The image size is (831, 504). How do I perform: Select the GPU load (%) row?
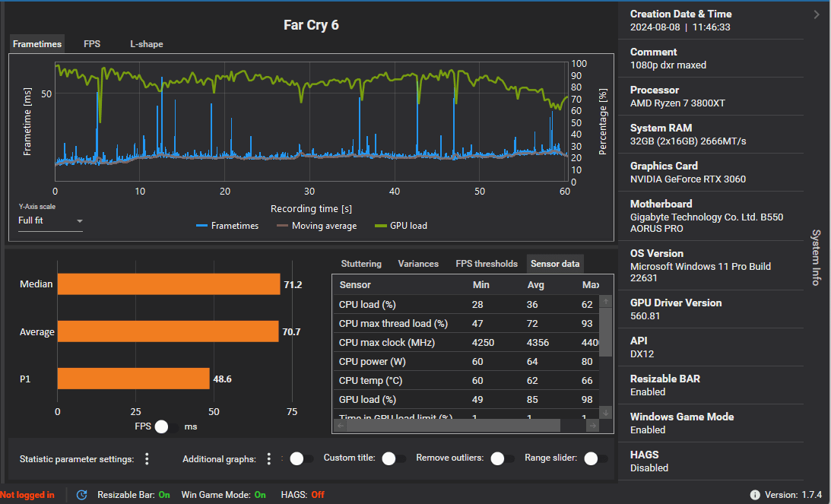click(x=466, y=400)
